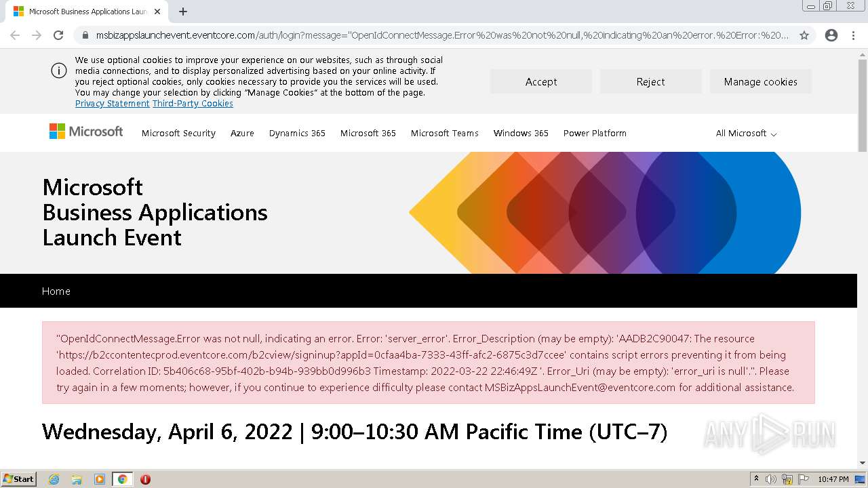Screen dimensions: 868x488
Task: Click the volume speaker tray icon
Action: tap(771, 479)
